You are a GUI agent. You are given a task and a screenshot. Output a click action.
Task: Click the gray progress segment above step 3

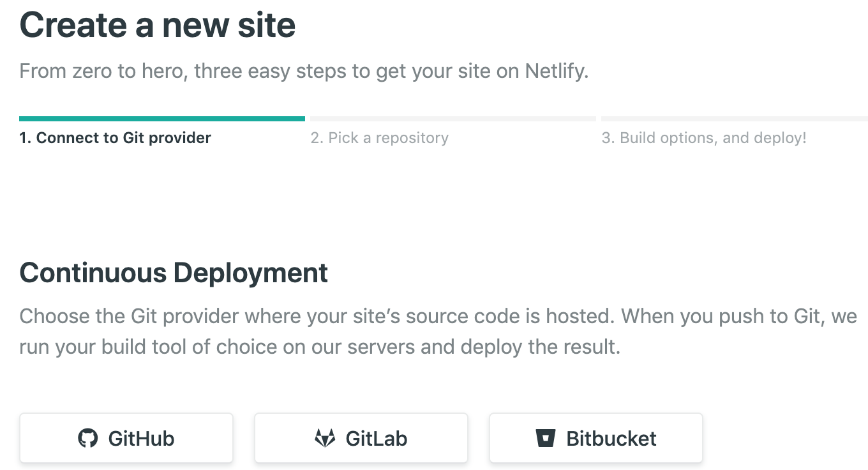click(735, 119)
